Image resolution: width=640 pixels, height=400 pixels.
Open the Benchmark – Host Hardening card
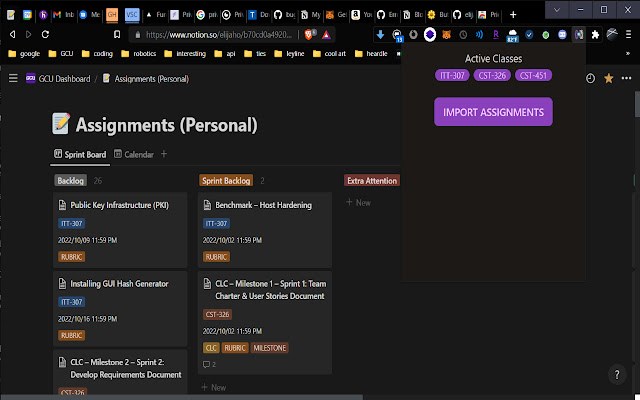263,205
